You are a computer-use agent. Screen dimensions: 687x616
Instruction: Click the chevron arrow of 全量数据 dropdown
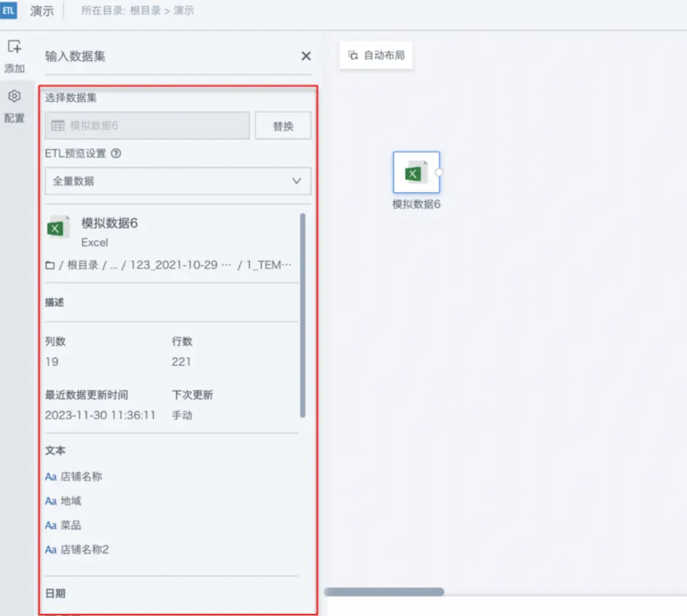pos(296,181)
